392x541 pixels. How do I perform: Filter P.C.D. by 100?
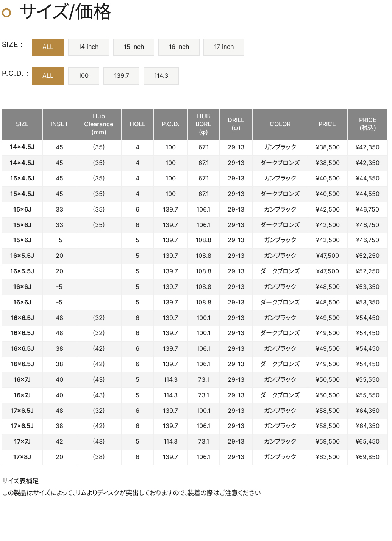[x=83, y=76]
